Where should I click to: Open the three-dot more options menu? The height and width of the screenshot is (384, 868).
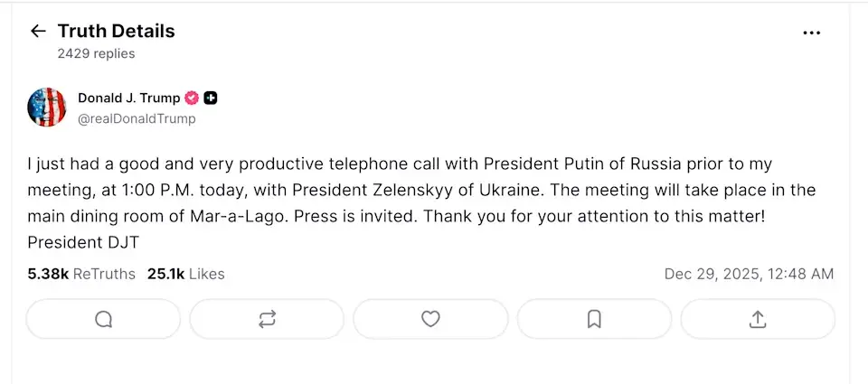click(811, 33)
